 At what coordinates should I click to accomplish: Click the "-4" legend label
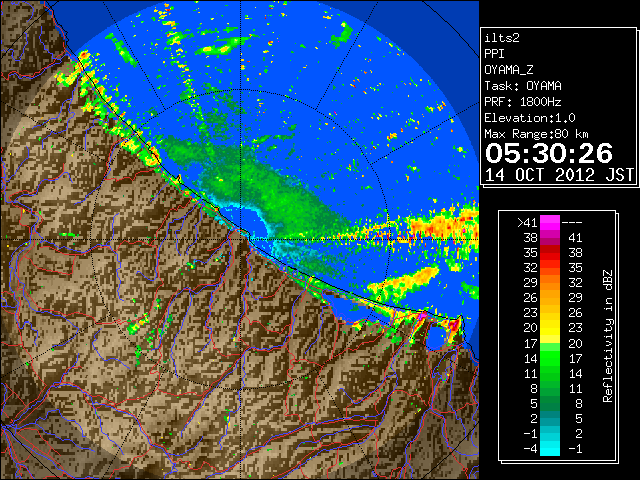530,449
